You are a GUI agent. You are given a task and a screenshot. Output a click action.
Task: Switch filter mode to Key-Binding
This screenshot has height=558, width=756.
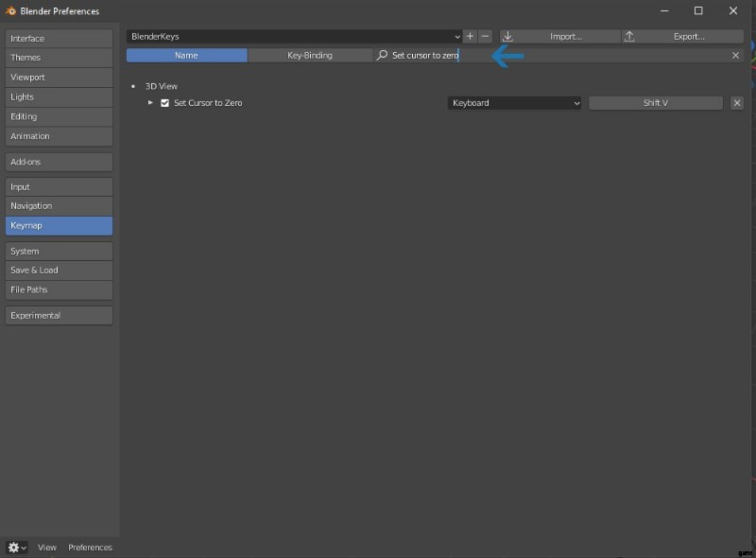tap(309, 56)
